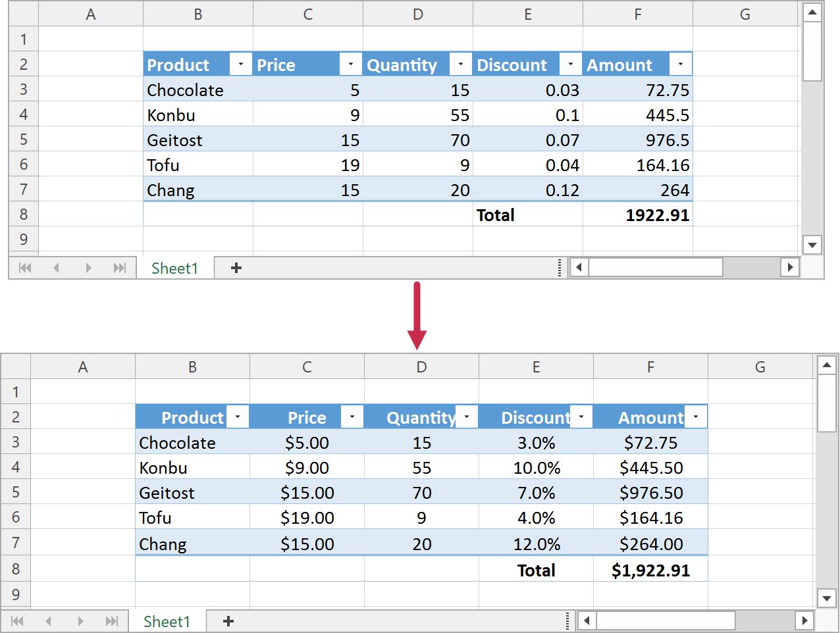Select Sheet1 tab in the lower spreadsheet
The image size is (840, 633).
coord(167,621)
